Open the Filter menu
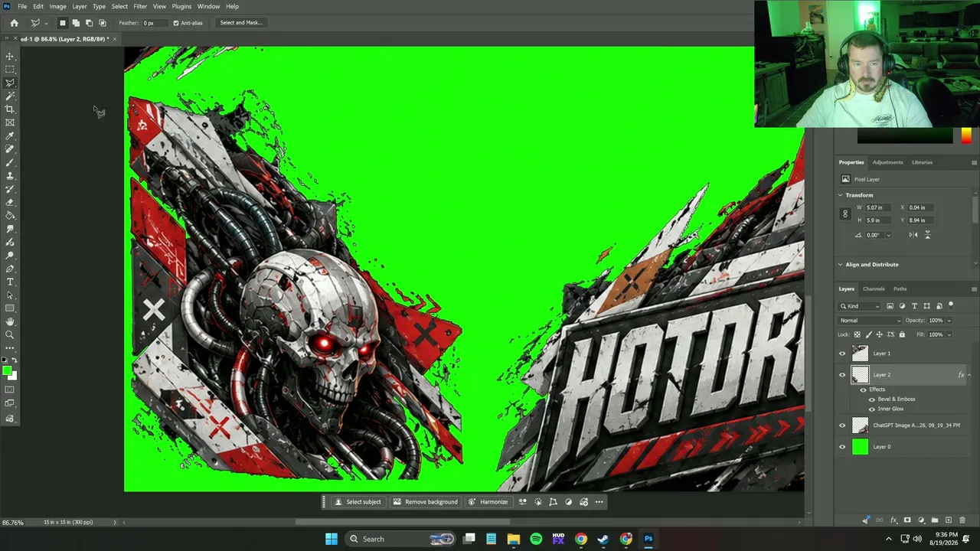The width and height of the screenshot is (980, 551). pos(140,6)
